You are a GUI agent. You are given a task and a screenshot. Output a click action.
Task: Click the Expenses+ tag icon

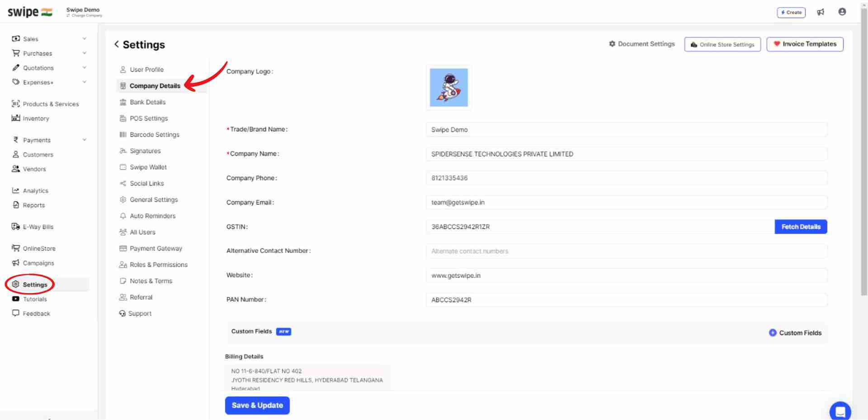coord(16,82)
